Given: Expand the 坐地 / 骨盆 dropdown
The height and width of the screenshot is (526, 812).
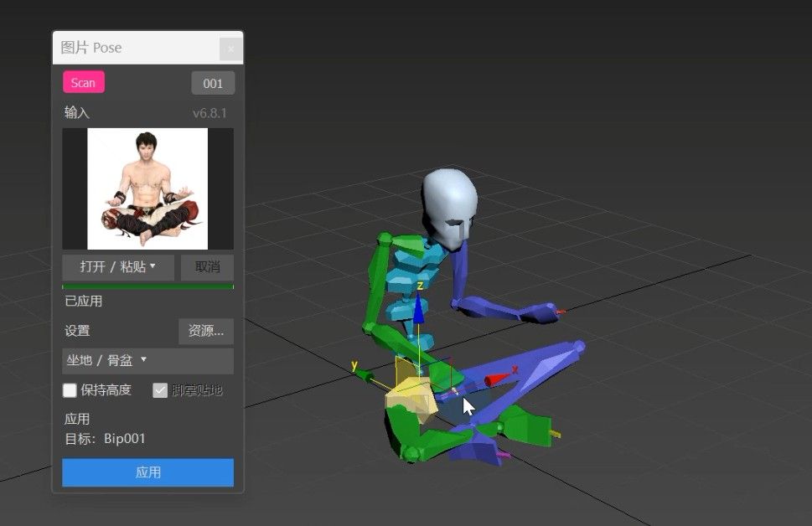Looking at the screenshot, I should point(147,360).
